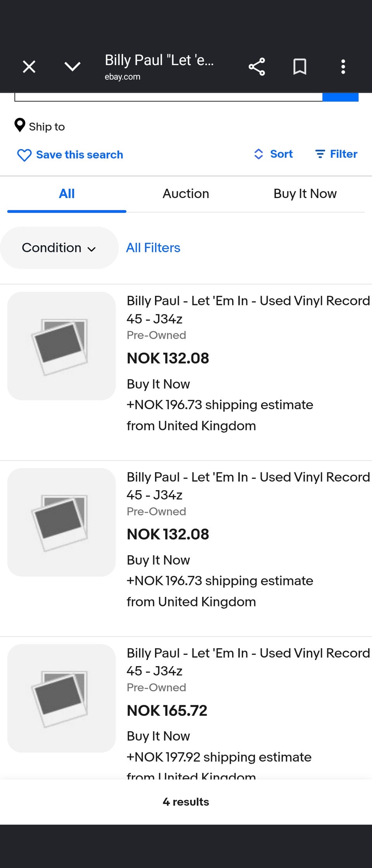Click the blue search button
The height and width of the screenshot is (868, 372).
pyautogui.click(x=340, y=97)
